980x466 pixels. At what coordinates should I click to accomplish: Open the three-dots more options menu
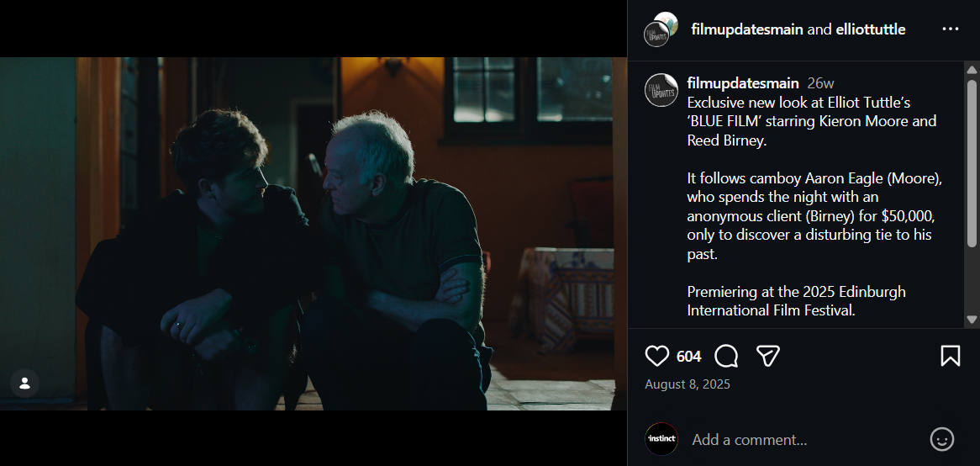click(x=951, y=29)
